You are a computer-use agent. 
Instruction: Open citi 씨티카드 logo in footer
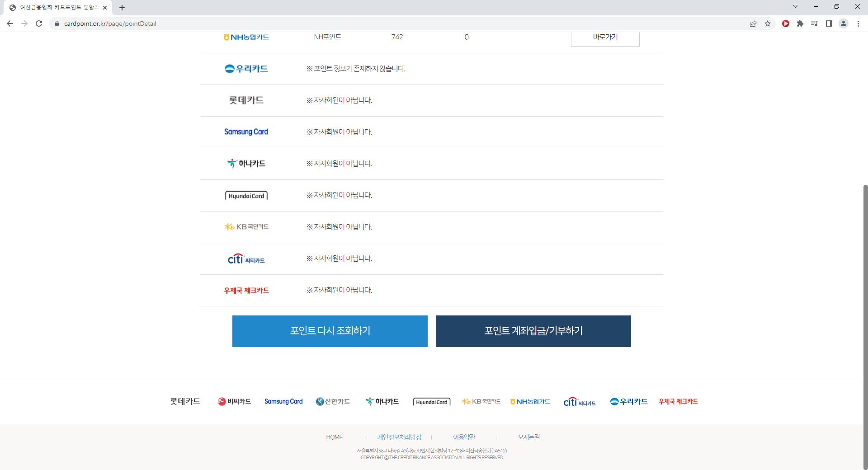tap(580, 402)
